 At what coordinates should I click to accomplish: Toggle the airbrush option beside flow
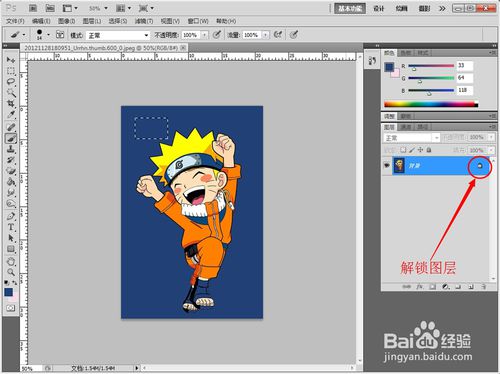[278, 35]
